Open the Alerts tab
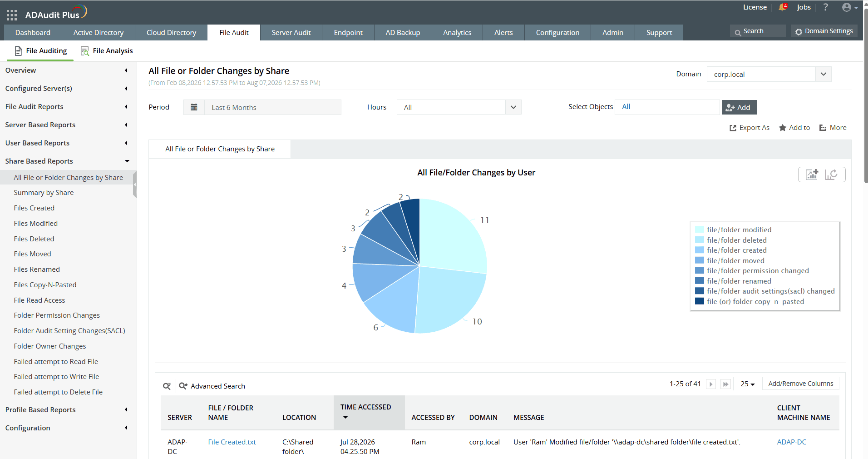 503,33
